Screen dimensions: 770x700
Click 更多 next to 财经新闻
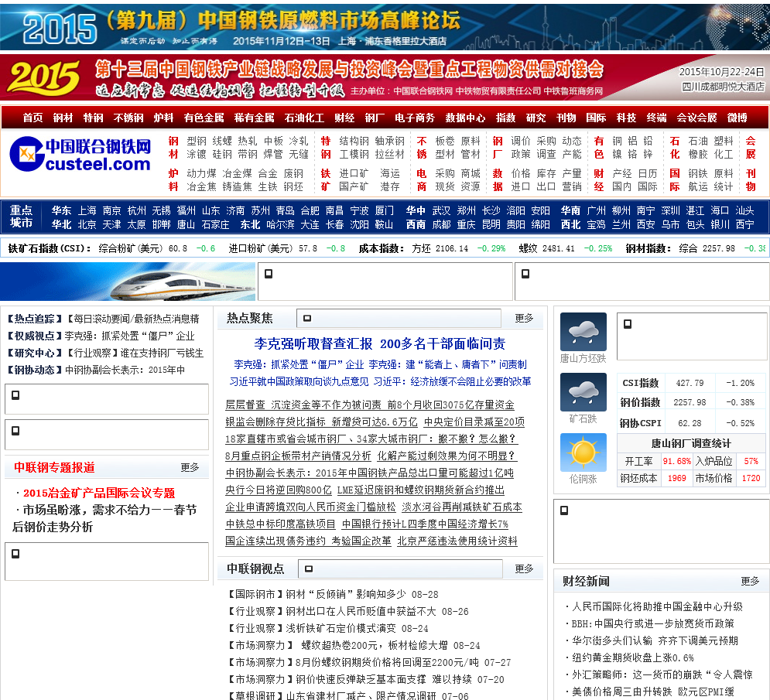tap(750, 581)
